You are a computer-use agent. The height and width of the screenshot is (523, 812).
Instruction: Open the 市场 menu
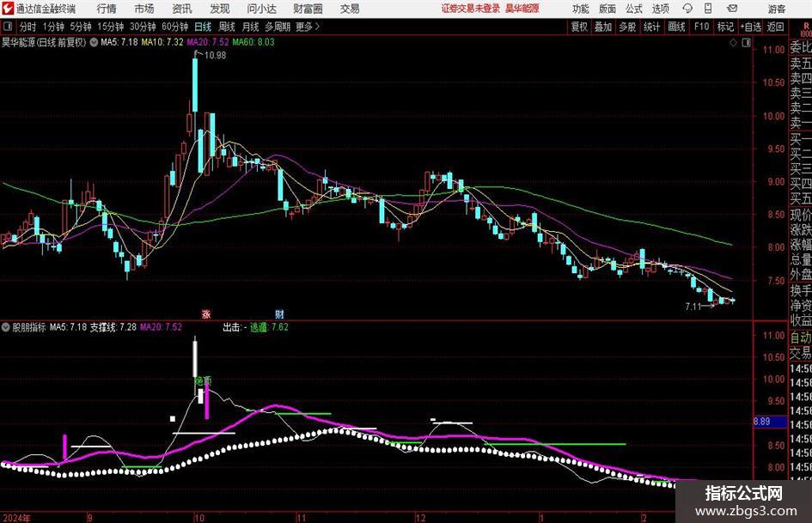coord(144,9)
